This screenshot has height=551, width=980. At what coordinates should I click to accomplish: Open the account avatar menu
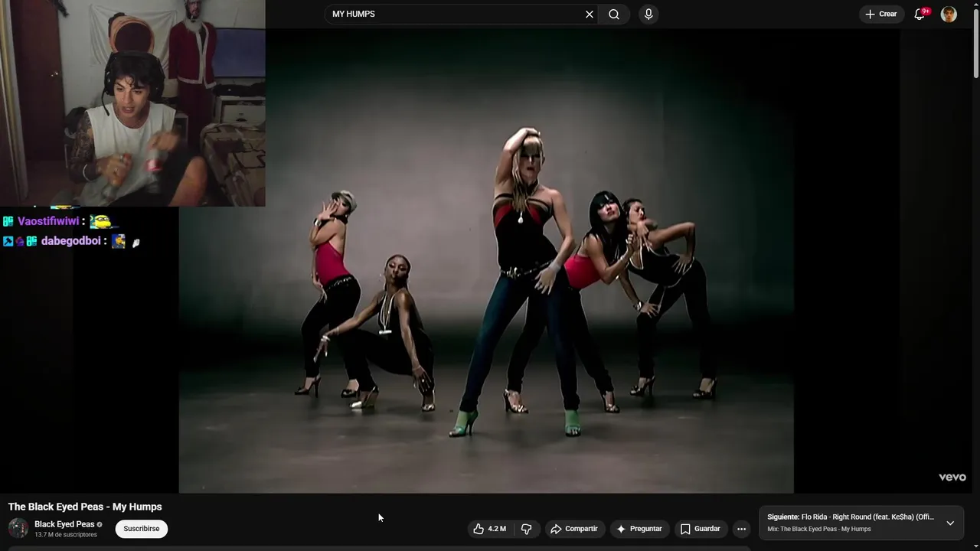pyautogui.click(x=949, y=14)
